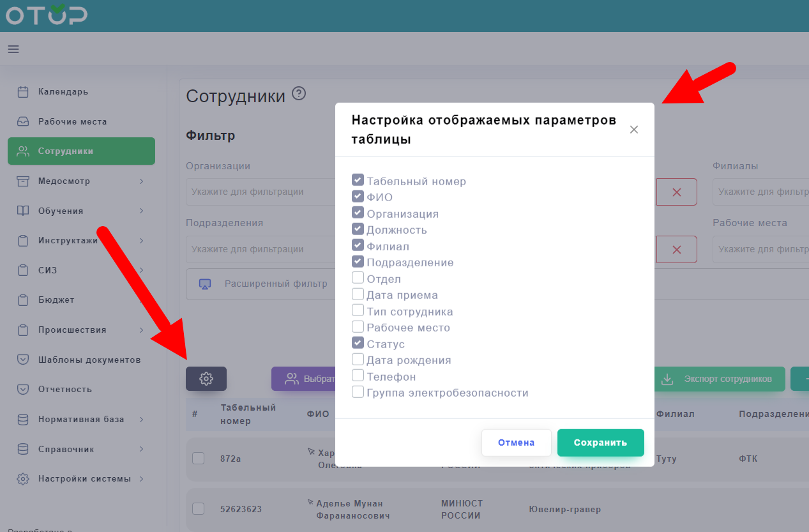
Task: Click the red X clear filter button
Action: pos(676,192)
